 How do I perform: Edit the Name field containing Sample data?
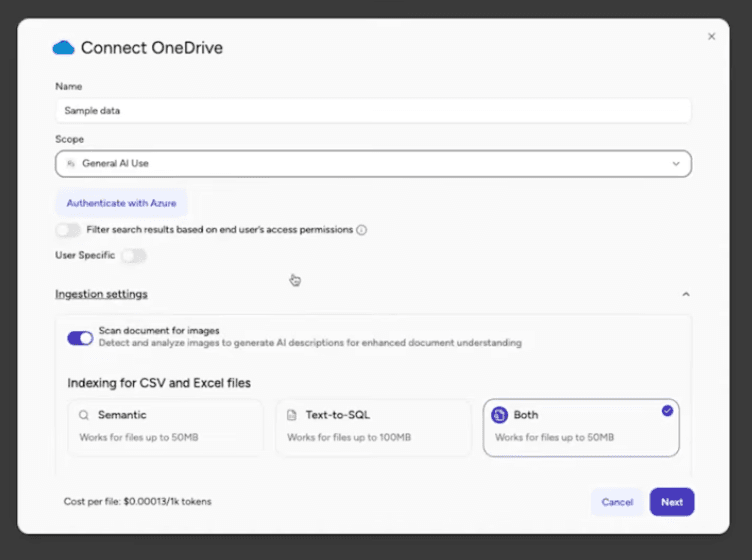pyautogui.click(x=373, y=111)
